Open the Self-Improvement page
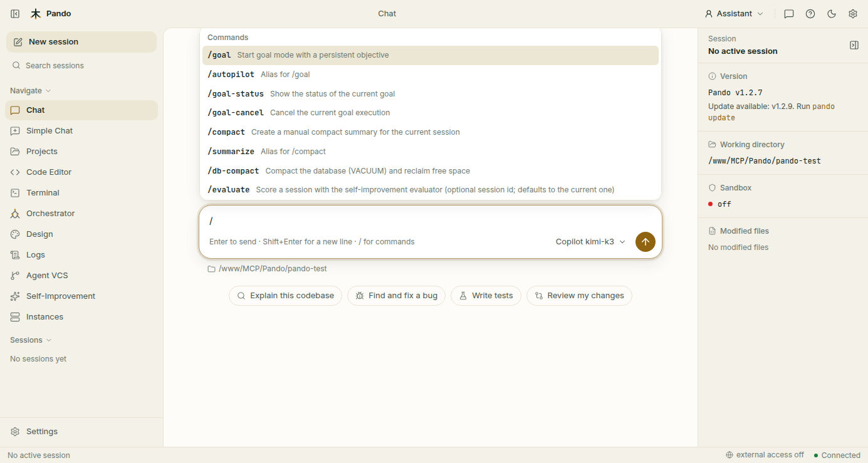The width and height of the screenshot is (868, 463). (81, 296)
